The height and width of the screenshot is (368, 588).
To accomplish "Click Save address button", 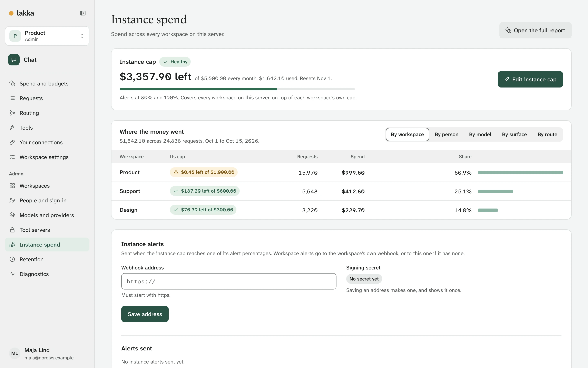I will click(x=145, y=314).
